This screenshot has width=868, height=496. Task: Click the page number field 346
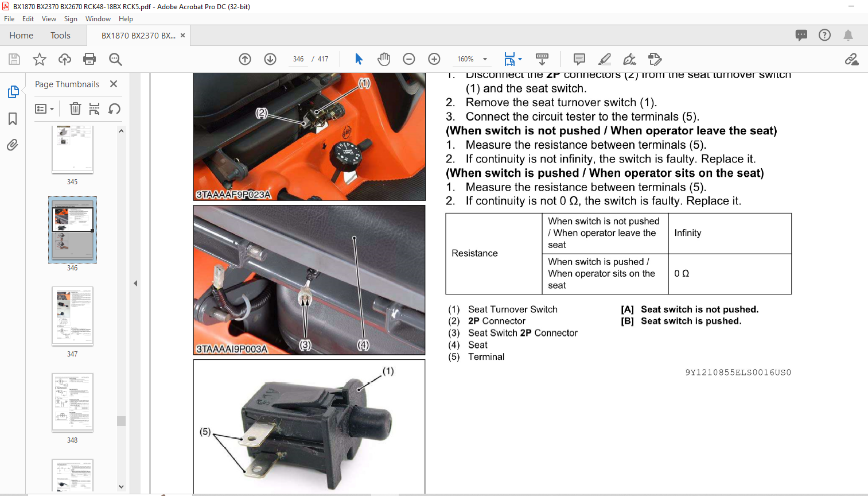(x=298, y=59)
